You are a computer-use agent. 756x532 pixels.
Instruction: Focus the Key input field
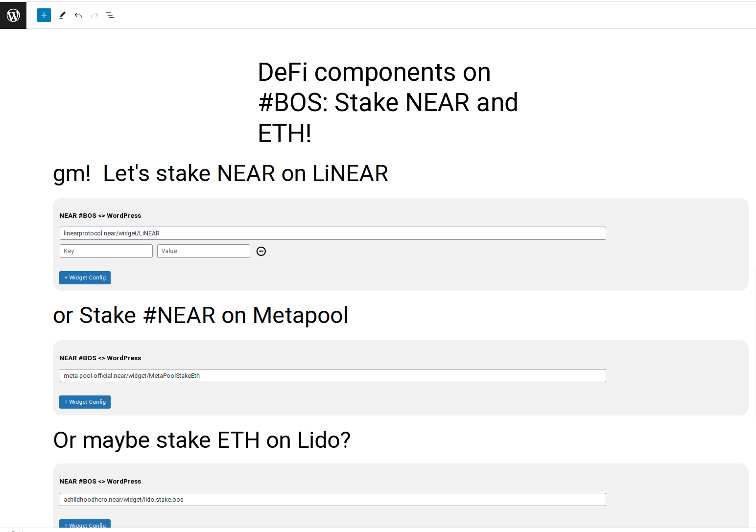pyautogui.click(x=106, y=251)
